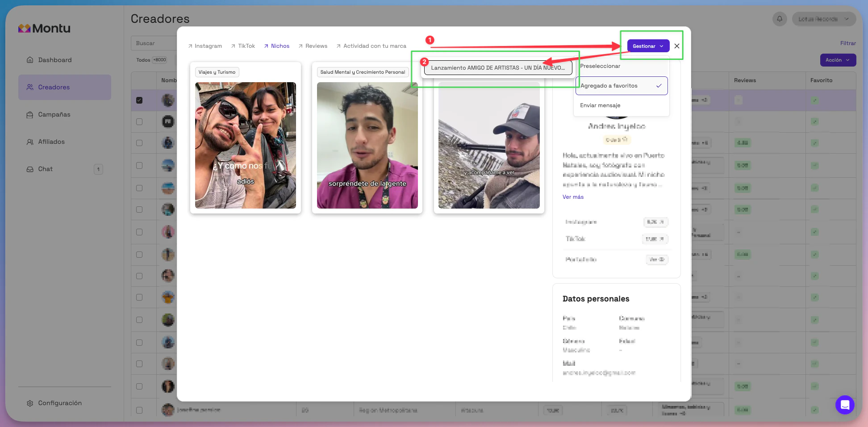The width and height of the screenshot is (868, 427).
Task: Open Actividad con tu marca tab
Action: 371,46
